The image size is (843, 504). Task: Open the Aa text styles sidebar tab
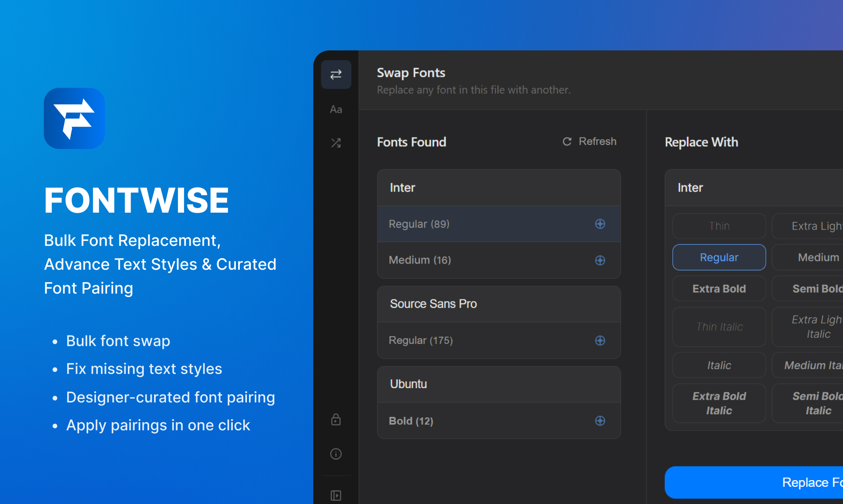(x=336, y=109)
